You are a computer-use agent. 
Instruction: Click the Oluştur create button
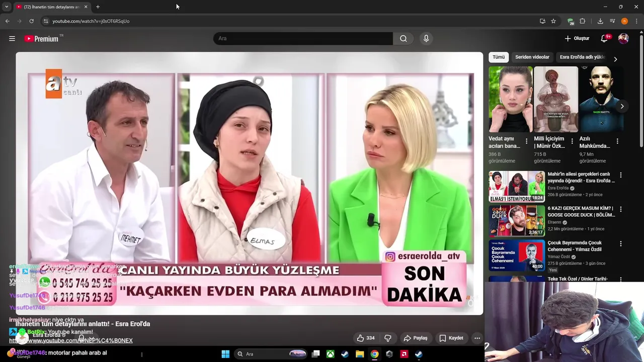(x=577, y=39)
